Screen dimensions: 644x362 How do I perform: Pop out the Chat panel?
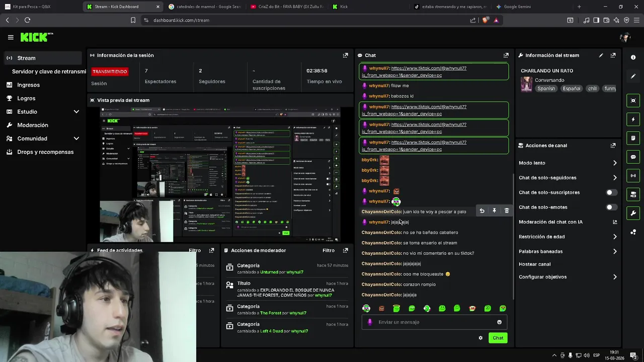(x=506, y=55)
